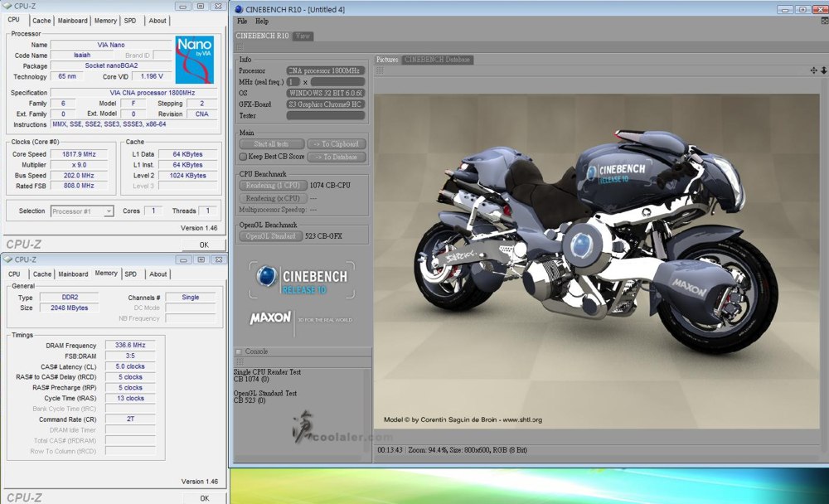
Task: Minimize the top CPU-Z window
Action: [183, 7]
